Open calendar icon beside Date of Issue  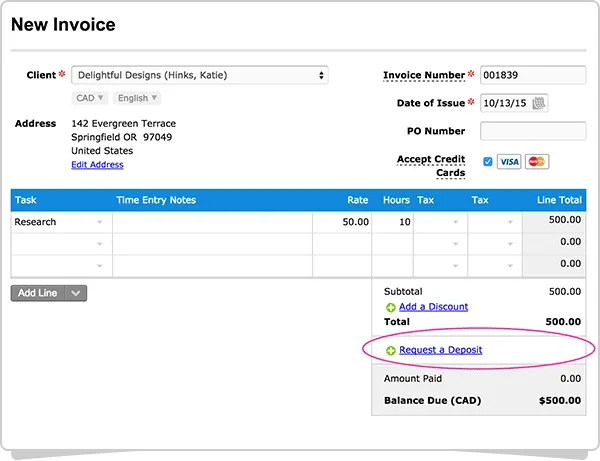coord(539,103)
